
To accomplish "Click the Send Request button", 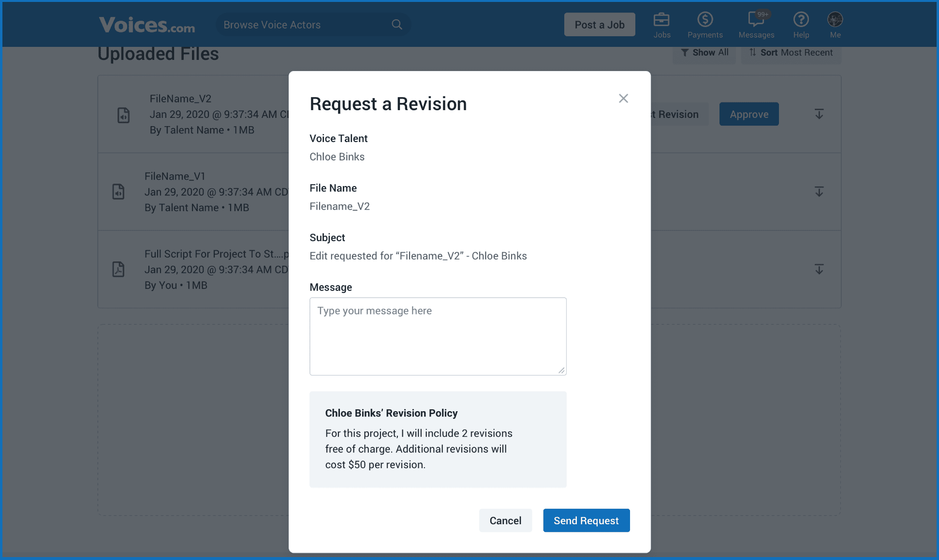I will point(586,520).
